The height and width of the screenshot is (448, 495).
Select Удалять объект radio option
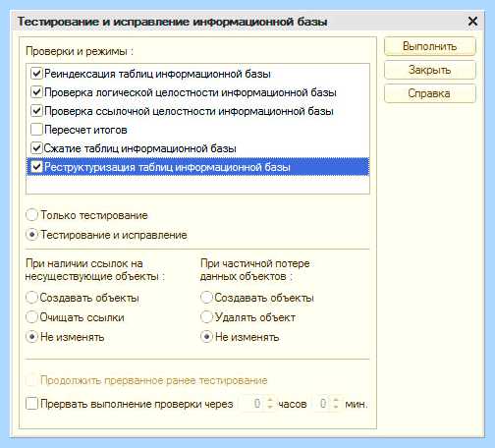pos(206,317)
